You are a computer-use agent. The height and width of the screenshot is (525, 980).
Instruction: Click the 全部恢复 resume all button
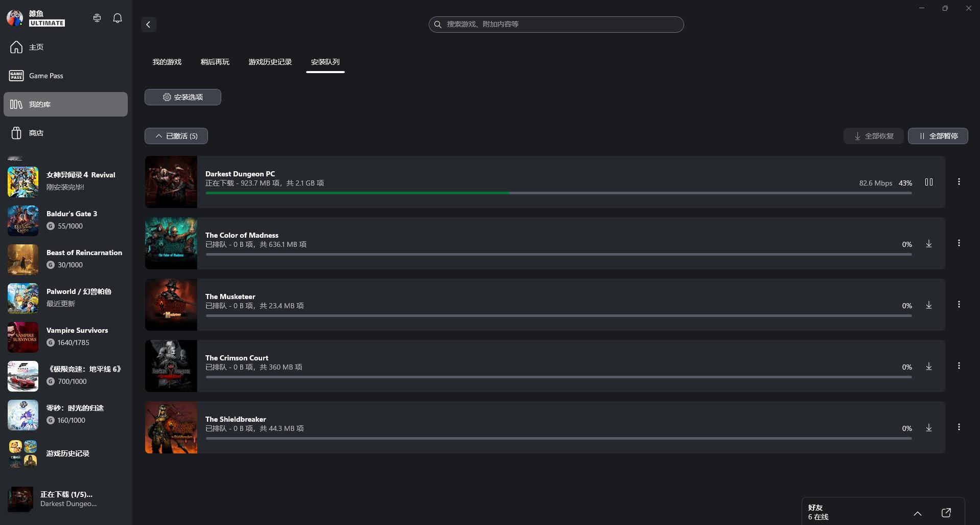click(x=874, y=136)
